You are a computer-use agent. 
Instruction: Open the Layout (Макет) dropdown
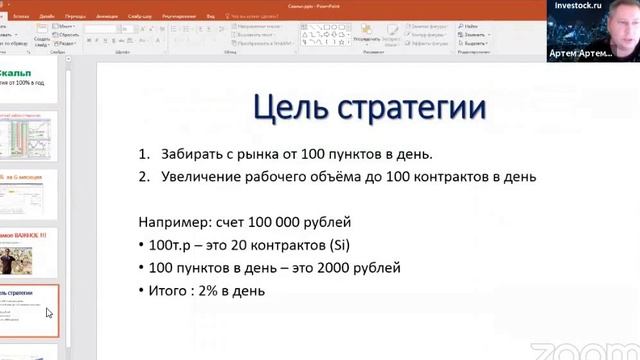[64, 26]
